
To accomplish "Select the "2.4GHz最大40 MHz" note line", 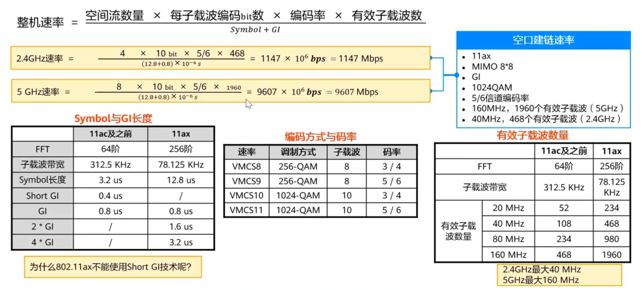I will [542, 270].
